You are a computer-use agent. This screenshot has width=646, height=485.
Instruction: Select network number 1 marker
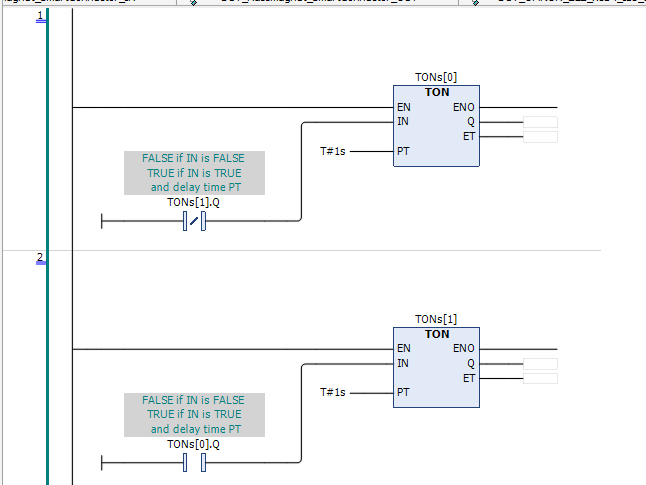(40, 16)
